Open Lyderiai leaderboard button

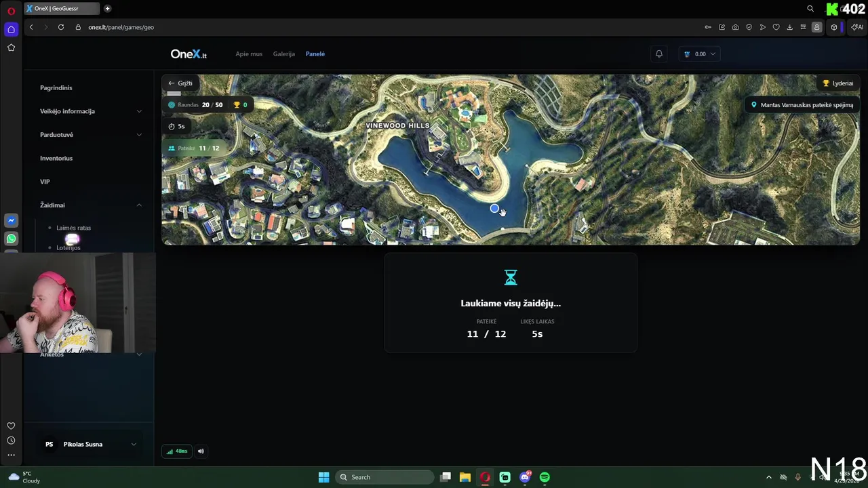coord(837,83)
